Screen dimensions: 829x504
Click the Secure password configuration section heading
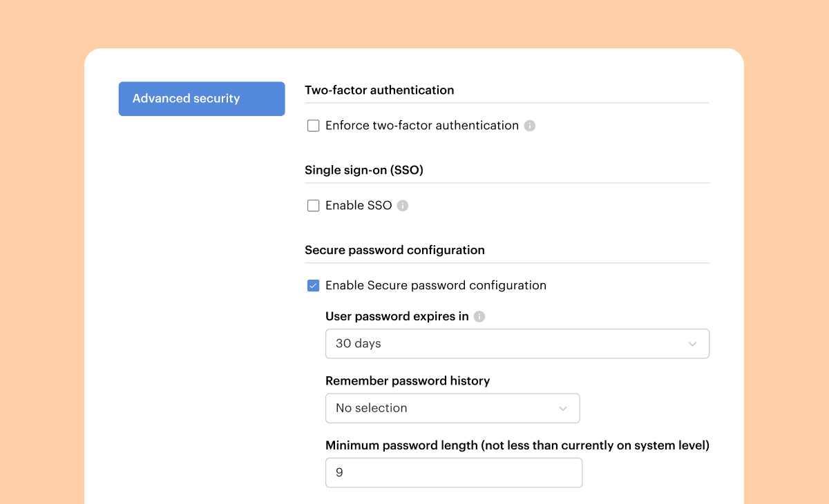click(x=394, y=250)
